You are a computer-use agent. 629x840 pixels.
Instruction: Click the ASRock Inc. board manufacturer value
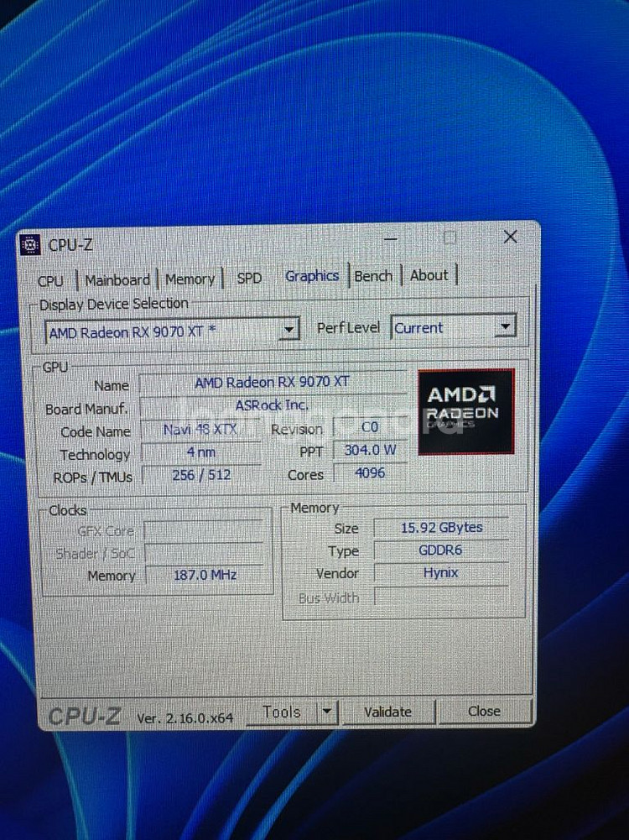(x=272, y=405)
